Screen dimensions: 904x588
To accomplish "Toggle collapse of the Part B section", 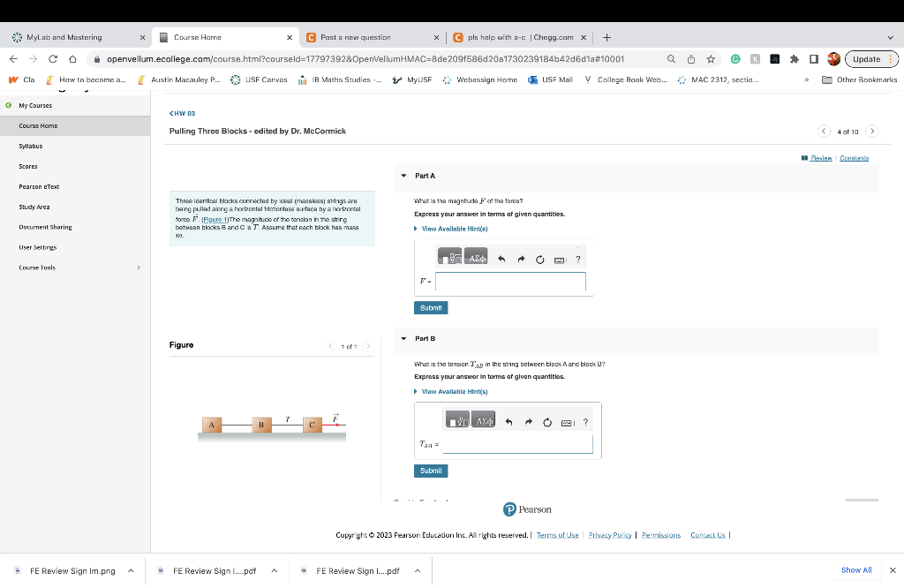I will pyautogui.click(x=402, y=338).
